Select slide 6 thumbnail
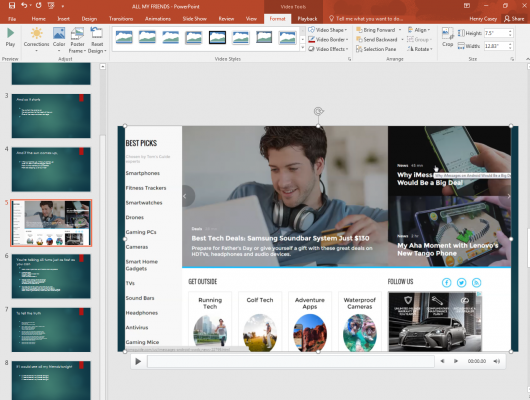 tap(51, 276)
